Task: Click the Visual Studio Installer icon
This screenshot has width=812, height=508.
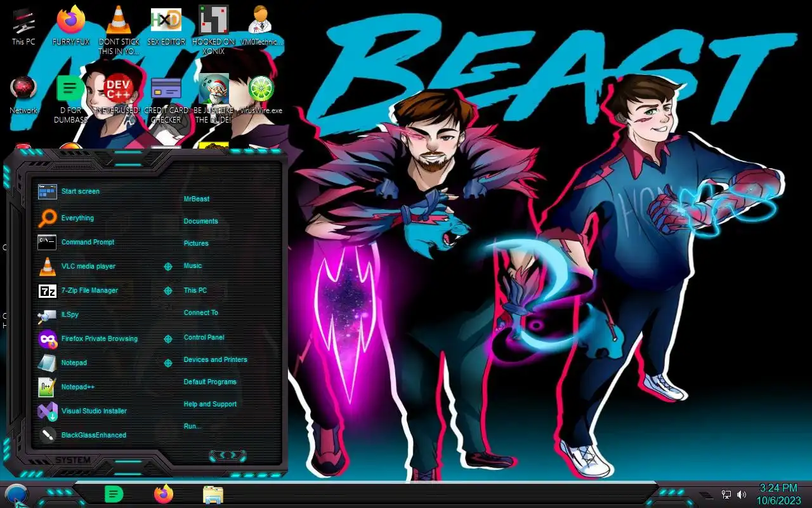Action: (x=48, y=411)
